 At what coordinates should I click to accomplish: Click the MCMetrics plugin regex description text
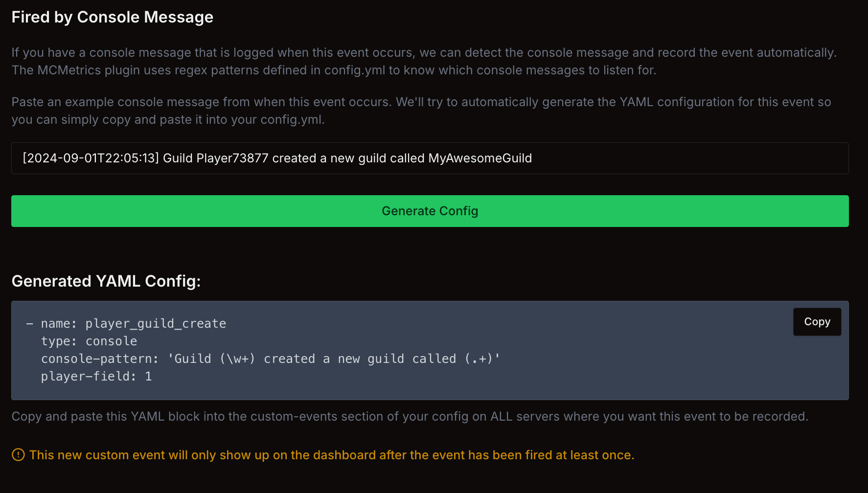click(x=334, y=70)
